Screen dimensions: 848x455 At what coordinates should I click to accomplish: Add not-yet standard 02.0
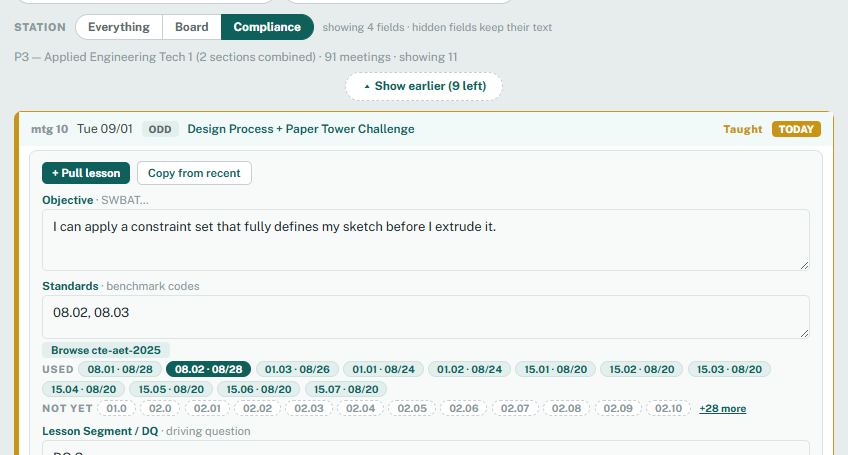tap(160, 408)
